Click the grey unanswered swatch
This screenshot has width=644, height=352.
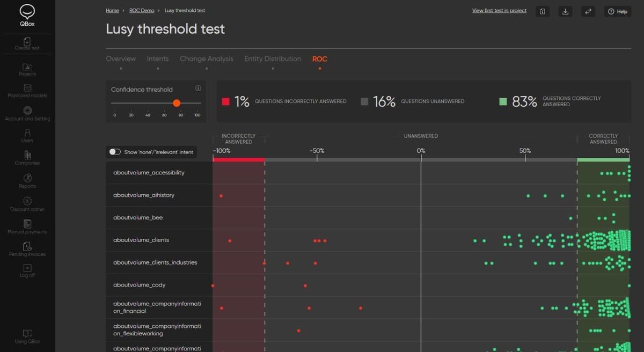click(364, 101)
